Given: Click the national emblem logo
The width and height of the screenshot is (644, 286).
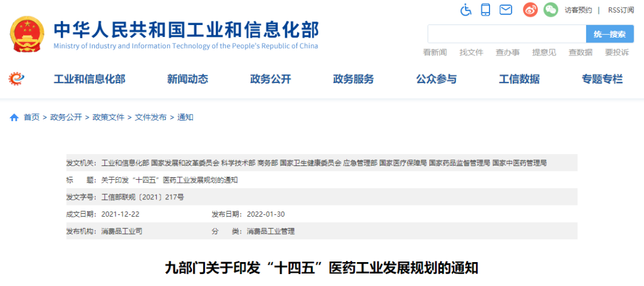Looking at the screenshot, I should pyautogui.click(x=26, y=34).
